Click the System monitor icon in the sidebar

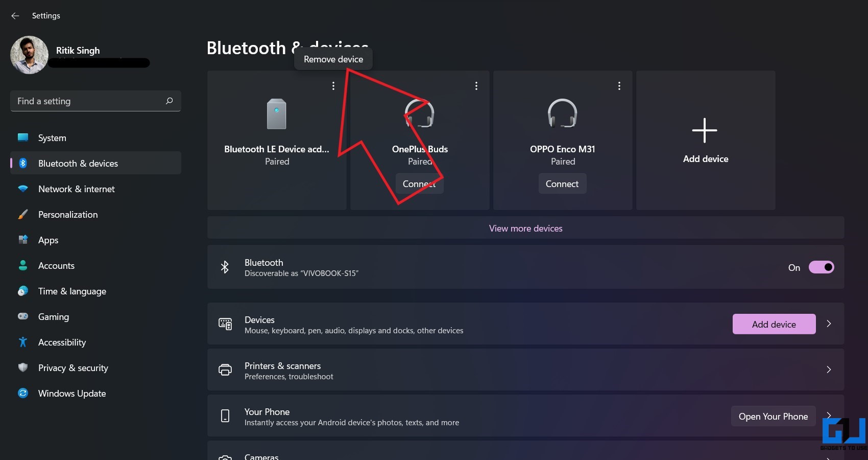[x=23, y=137]
